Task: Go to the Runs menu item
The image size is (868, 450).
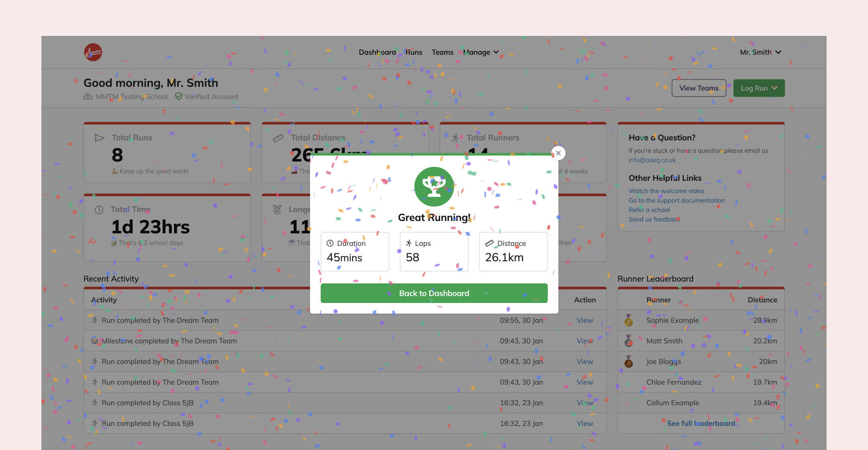Action: tap(414, 52)
